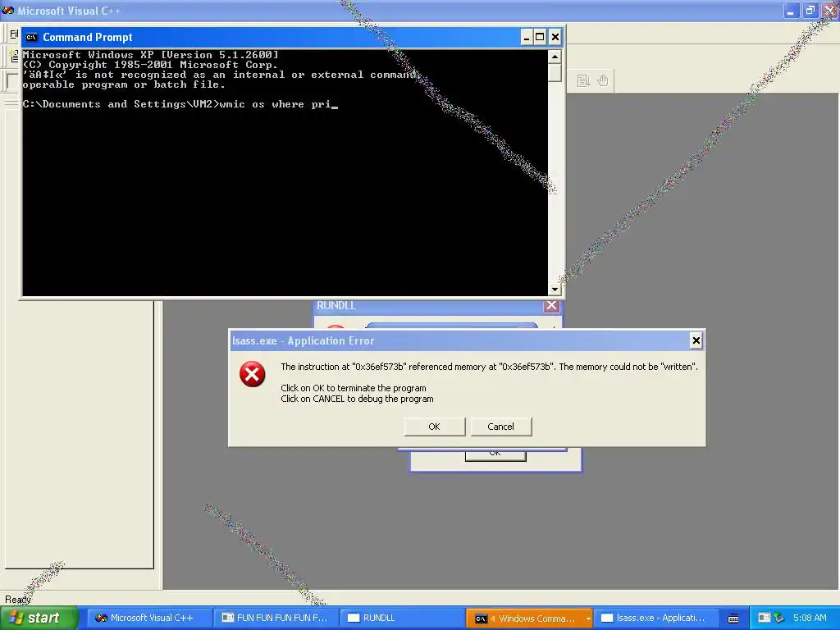Click the document list toolbar icon in Visual C++
Viewport: 840px width, 630px height.
coord(583,81)
